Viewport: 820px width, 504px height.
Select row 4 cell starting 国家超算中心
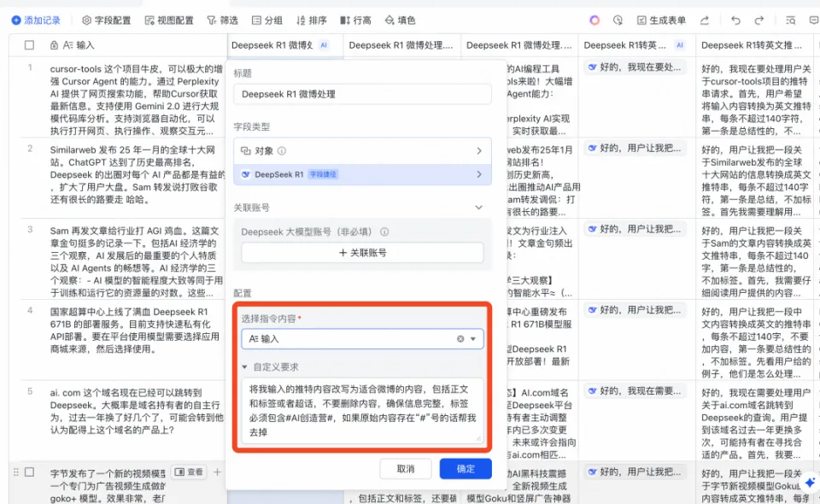(136, 340)
